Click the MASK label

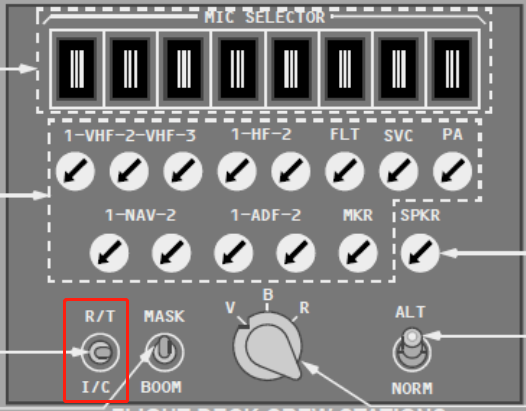pos(164,316)
